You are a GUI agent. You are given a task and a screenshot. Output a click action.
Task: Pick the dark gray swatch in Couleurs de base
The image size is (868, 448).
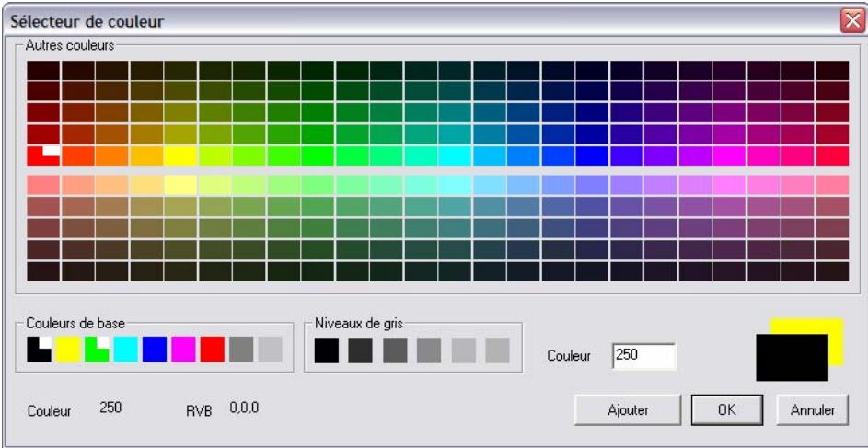click(x=241, y=350)
